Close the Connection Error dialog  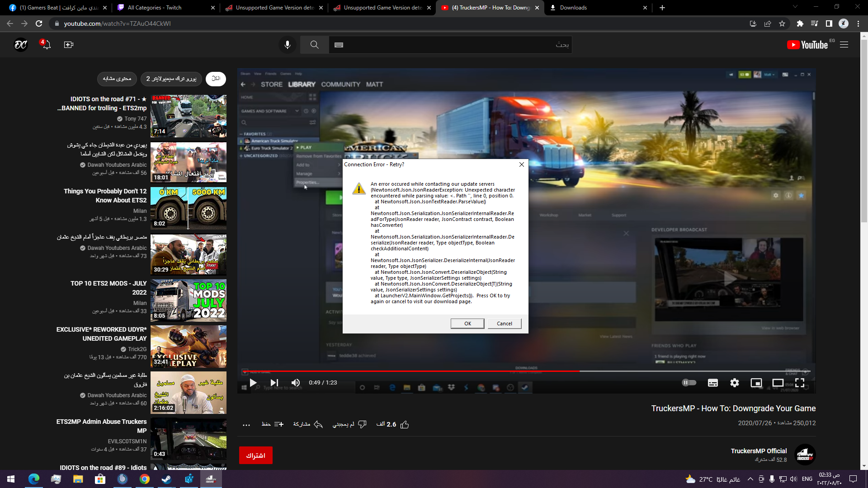pyautogui.click(x=522, y=164)
